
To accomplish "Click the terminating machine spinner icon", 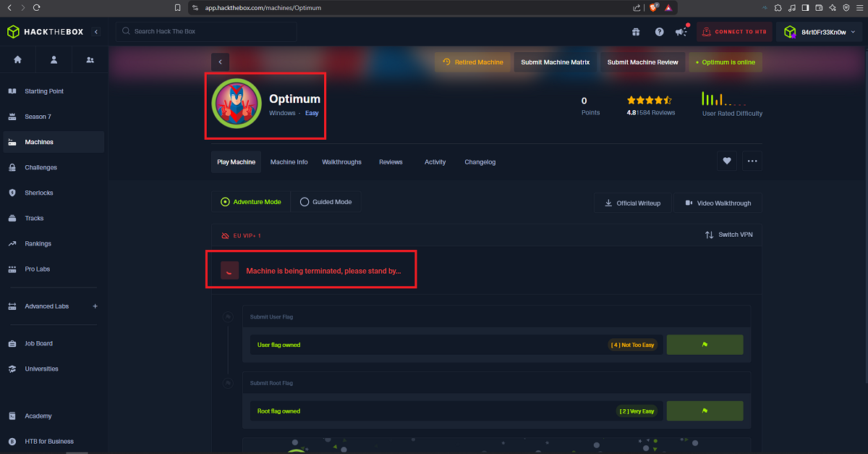I will (x=229, y=270).
